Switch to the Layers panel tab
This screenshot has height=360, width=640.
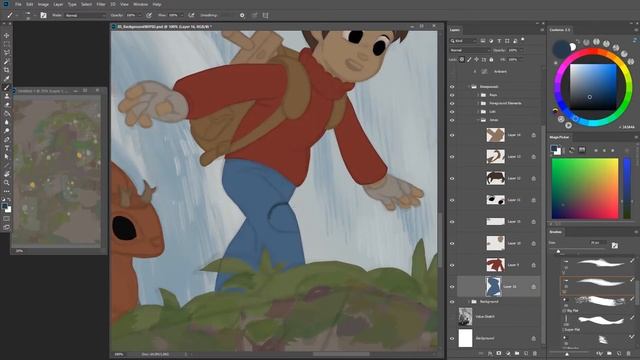455,30
